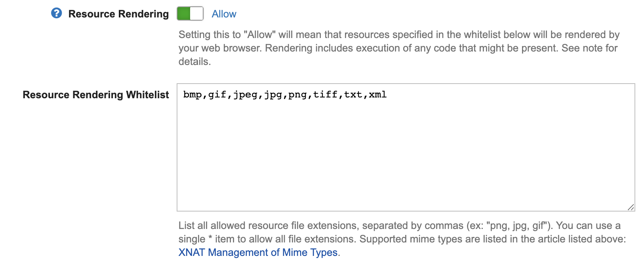
Task: Click the green side of the rendering switch
Action: click(x=184, y=13)
